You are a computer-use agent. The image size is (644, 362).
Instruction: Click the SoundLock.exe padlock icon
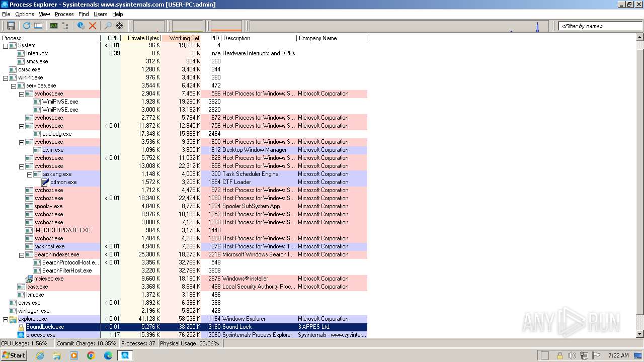coord(21,327)
